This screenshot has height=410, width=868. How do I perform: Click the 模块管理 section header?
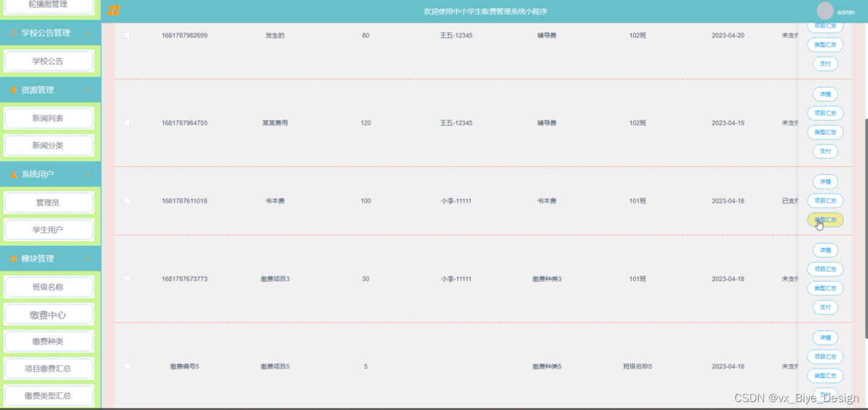[50, 259]
